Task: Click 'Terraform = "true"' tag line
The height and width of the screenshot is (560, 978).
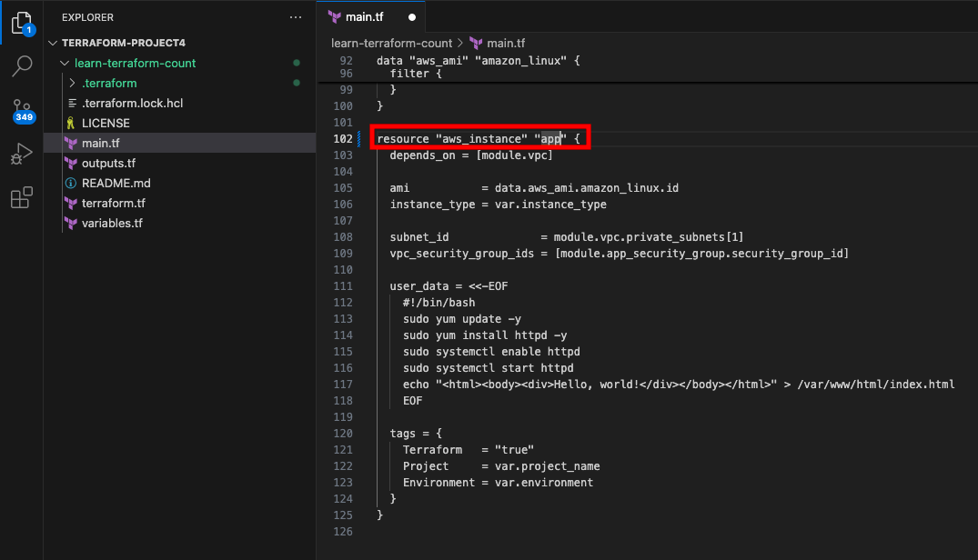Action: coord(468,450)
